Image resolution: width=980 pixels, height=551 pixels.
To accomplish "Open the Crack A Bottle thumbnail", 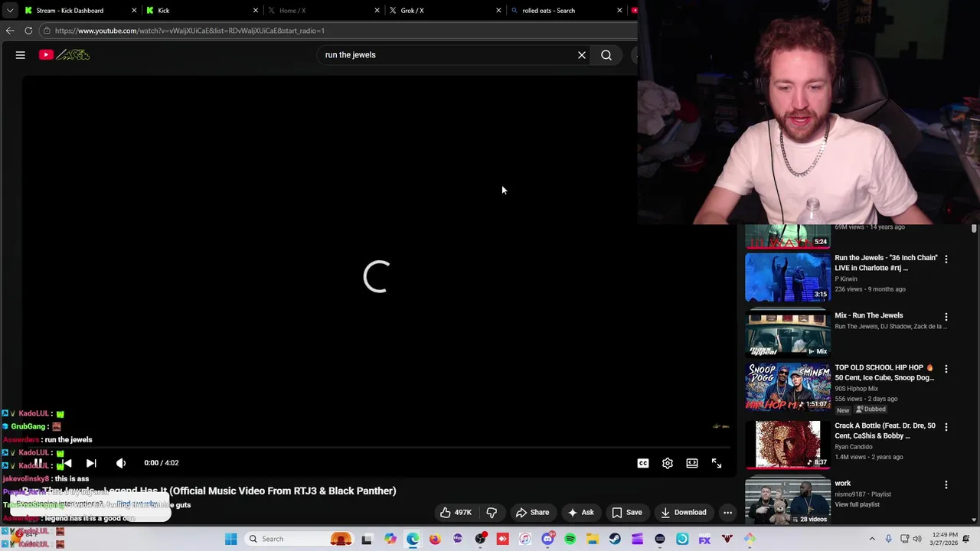I will 788,444.
